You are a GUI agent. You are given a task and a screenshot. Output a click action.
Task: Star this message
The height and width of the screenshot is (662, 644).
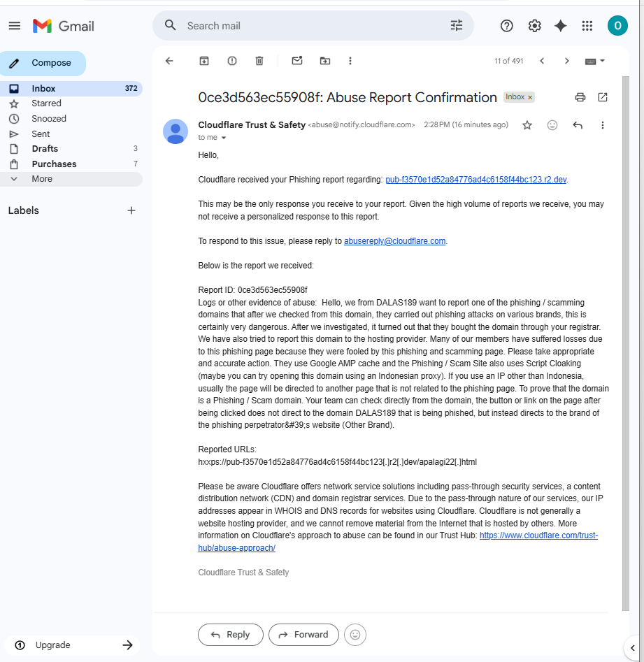pos(527,125)
